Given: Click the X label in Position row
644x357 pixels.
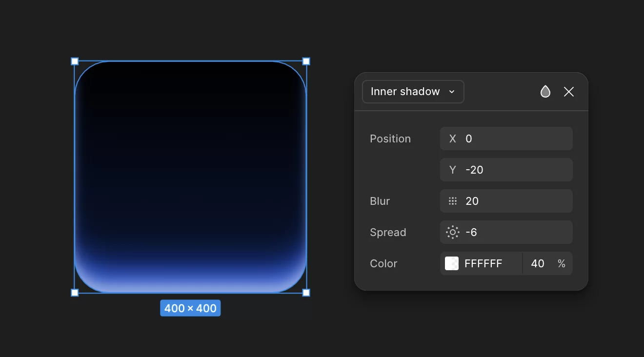Looking at the screenshot, I should (453, 139).
